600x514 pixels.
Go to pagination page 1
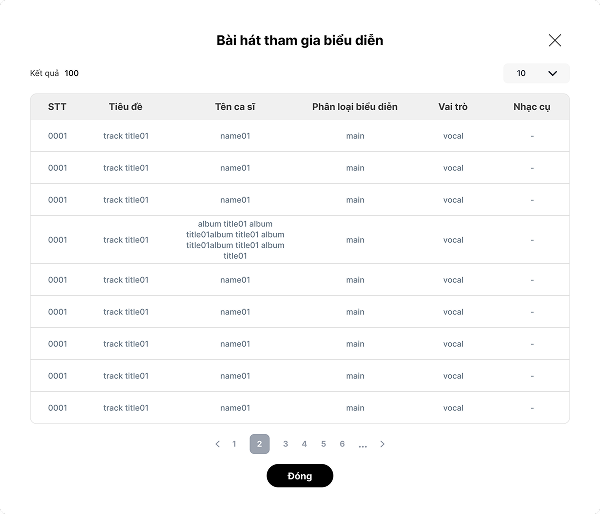234,444
